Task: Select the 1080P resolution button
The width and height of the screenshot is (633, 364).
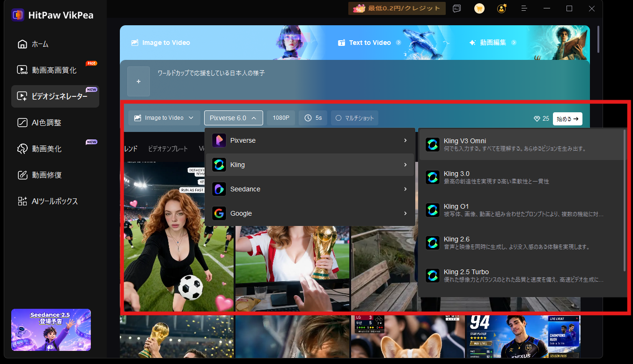Action: pos(281,118)
